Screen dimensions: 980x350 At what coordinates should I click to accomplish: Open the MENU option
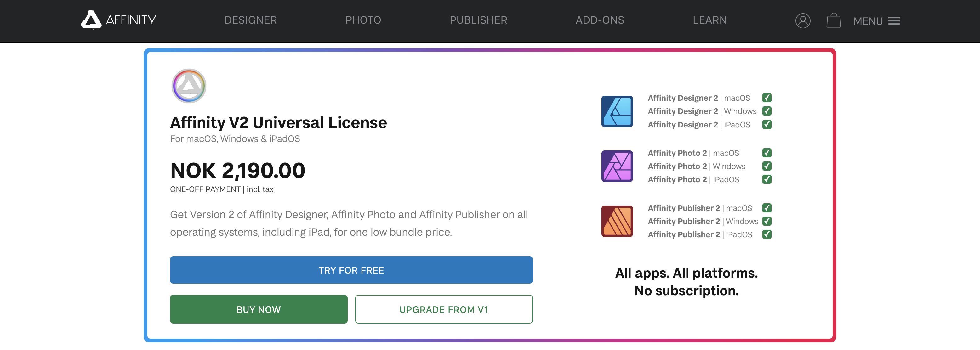pos(869,22)
